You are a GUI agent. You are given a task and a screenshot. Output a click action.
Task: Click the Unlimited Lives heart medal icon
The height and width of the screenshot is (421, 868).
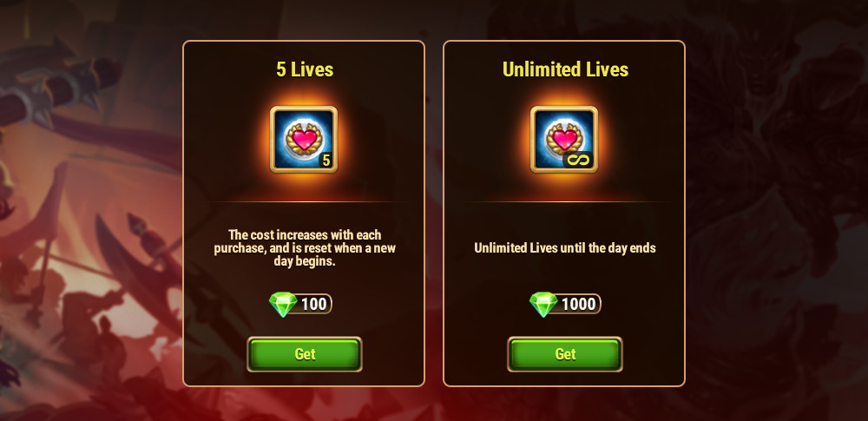coord(564,140)
